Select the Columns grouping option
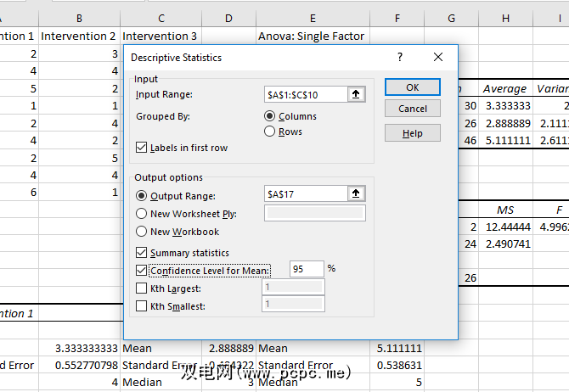 (270, 116)
